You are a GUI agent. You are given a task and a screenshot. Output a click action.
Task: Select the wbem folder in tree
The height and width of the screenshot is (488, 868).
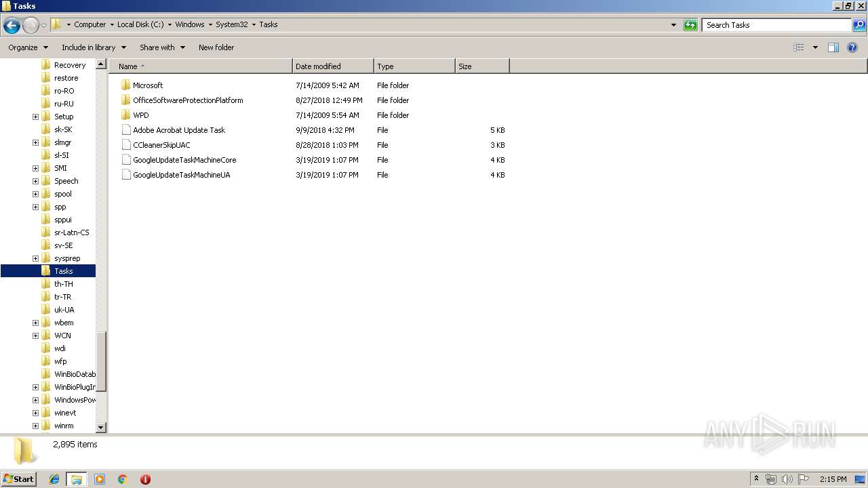(64, 323)
